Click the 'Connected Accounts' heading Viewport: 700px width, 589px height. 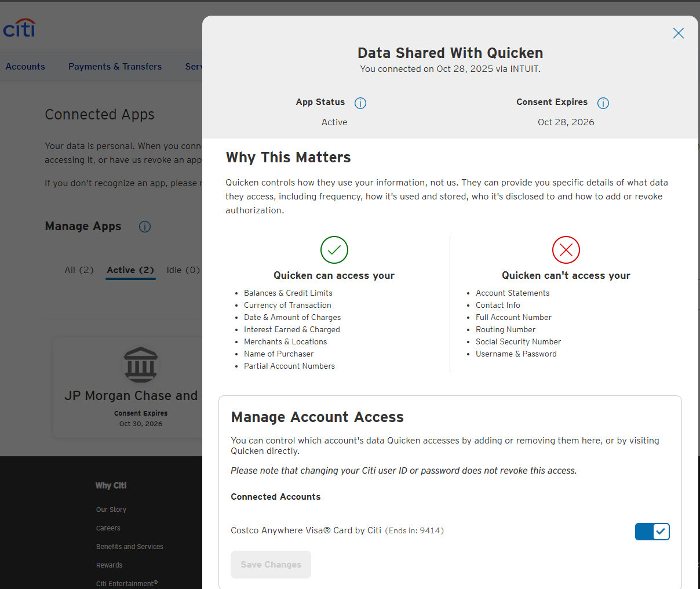click(275, 497)
